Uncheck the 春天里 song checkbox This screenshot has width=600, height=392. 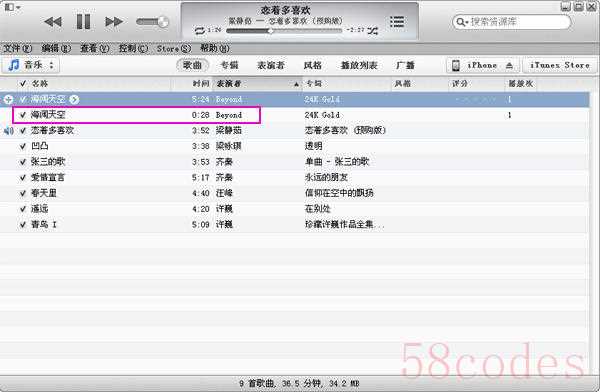click(x=23, y=193)
